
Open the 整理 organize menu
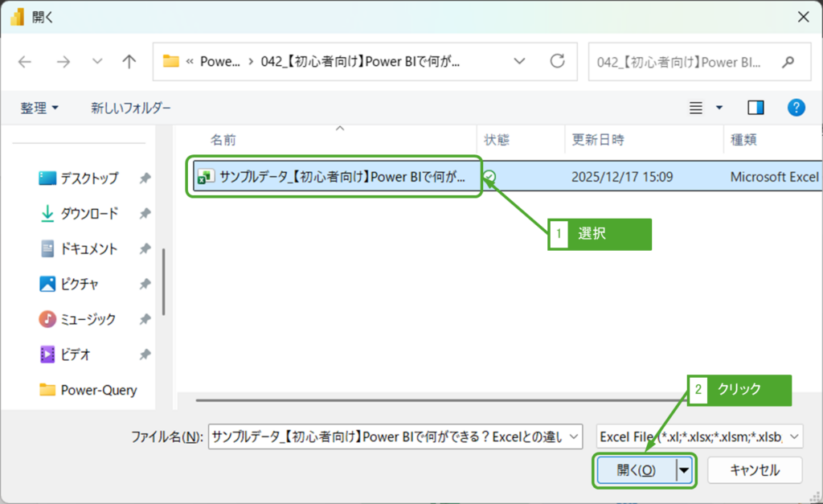click(39, 108)
